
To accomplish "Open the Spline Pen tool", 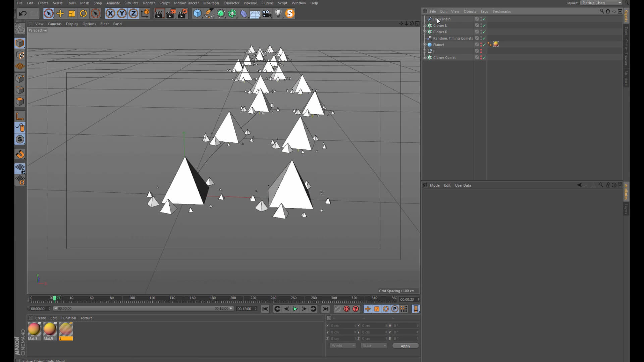I will pyautogui.click(x=209, y=13).
